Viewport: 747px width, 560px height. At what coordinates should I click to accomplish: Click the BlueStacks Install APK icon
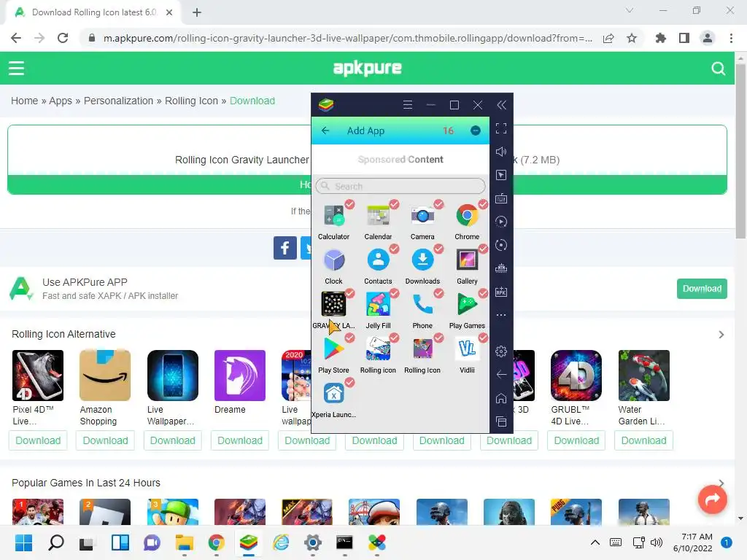[501, 292]
